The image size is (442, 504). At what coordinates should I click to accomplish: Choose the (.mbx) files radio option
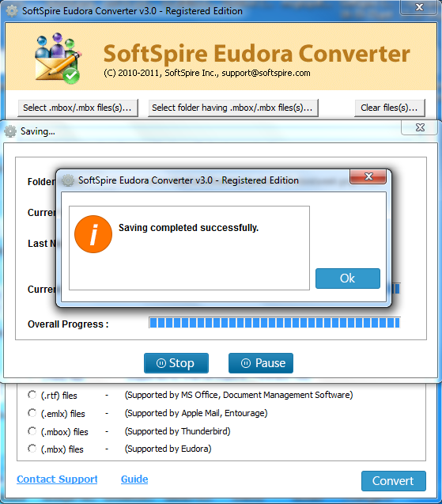pyautogui.click(x=32, y=449)
